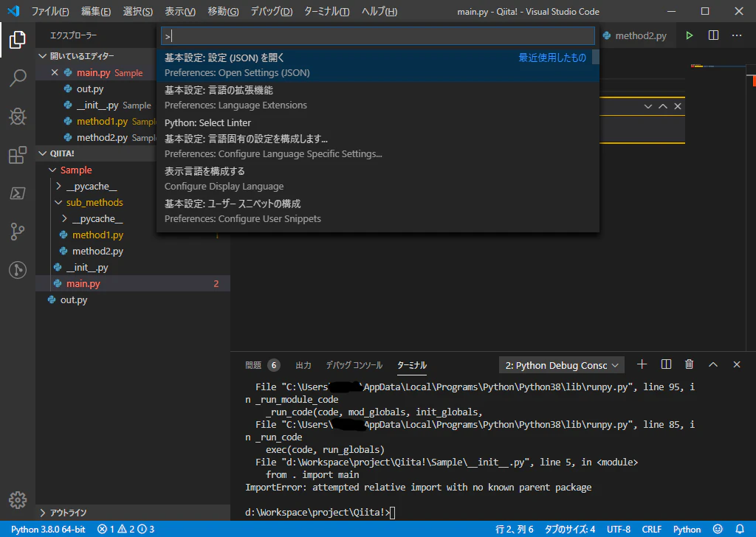Collapse the open editors section

[x=42, y=56]
